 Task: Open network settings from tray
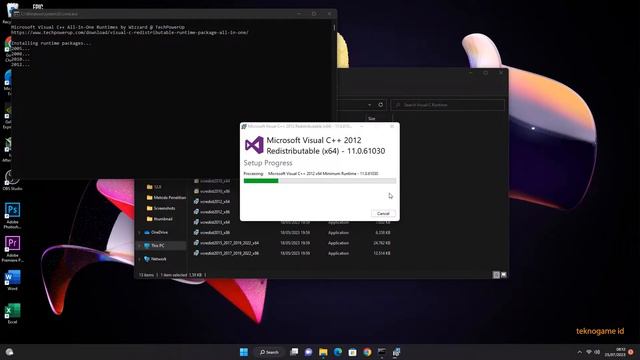pos(589,352)
